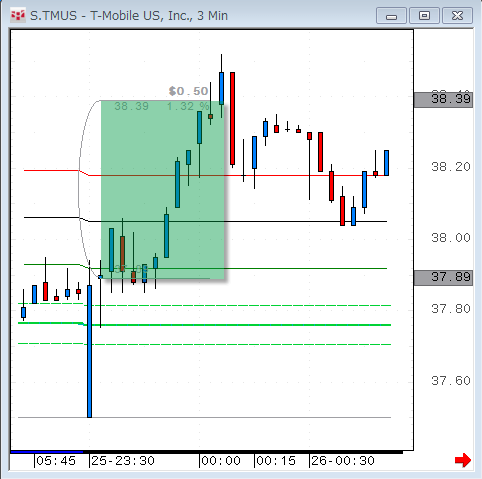
Task: Click the 00:00 time axis label
Action: tap(221, 461)
